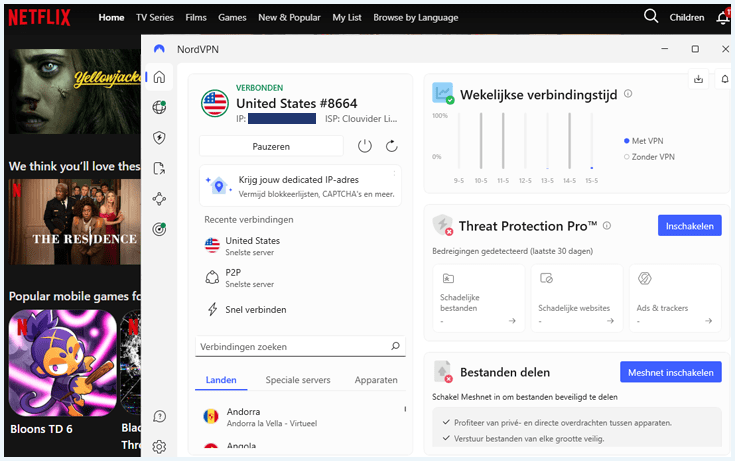Click the United States #8664 server name
Viewport: 735px width, 461px height.
coord(296,103)
